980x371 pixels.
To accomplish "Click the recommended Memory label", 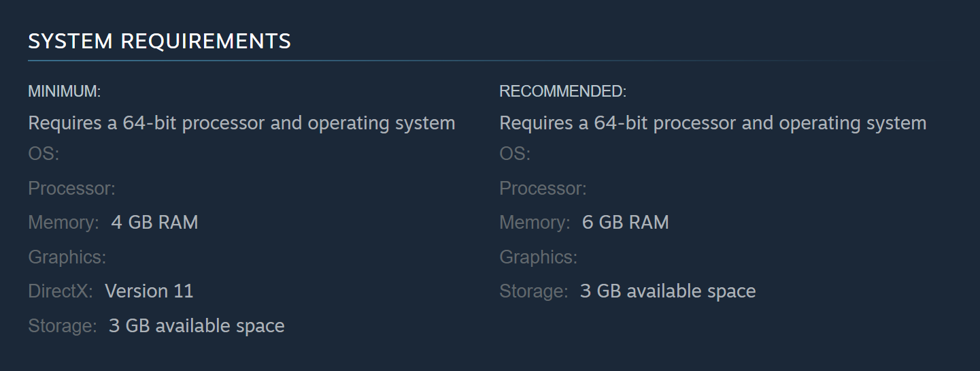I will [x=535, y=223].
